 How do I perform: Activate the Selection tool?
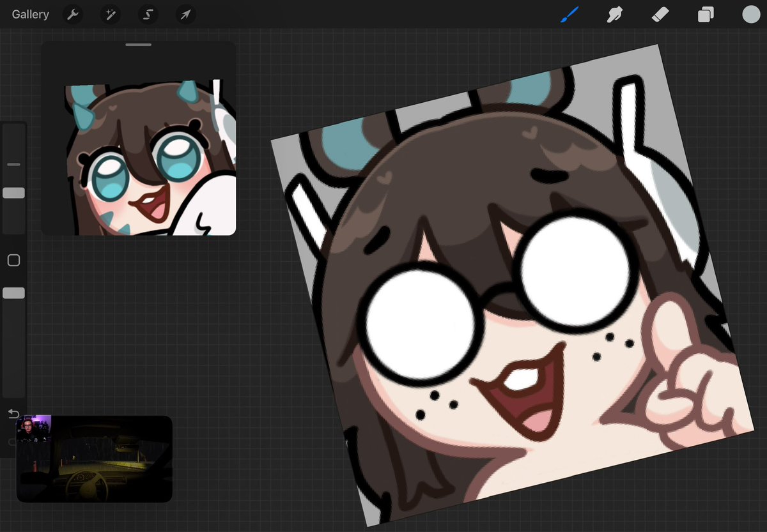pyautogui.click(x=148, y=14)
